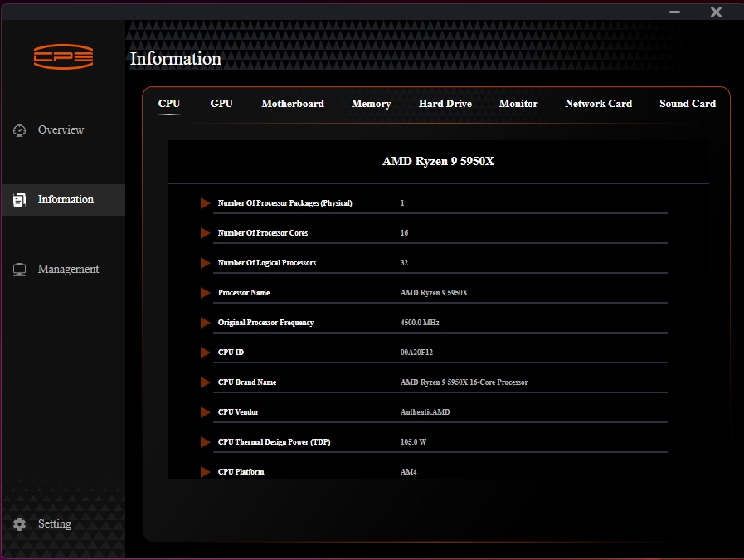The image size is (744, 560).
Task: Open the Sound Card tab
Action: click(688, 104)
